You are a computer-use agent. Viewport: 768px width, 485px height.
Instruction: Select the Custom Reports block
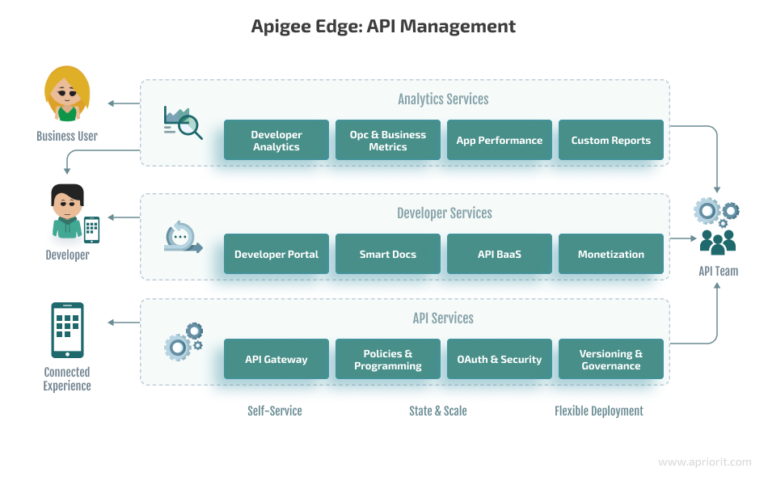coord(610,141)
